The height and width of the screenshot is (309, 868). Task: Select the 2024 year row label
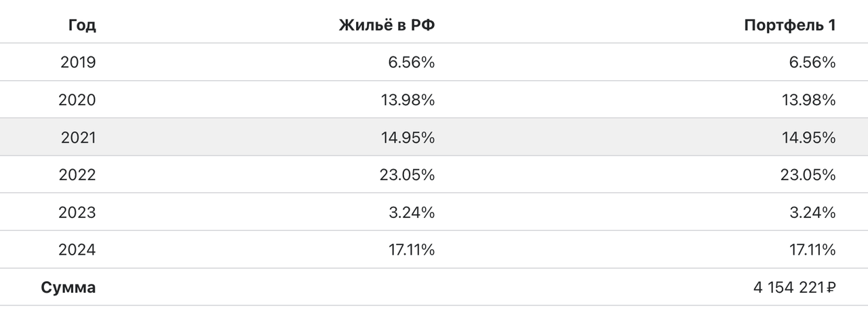77,250
